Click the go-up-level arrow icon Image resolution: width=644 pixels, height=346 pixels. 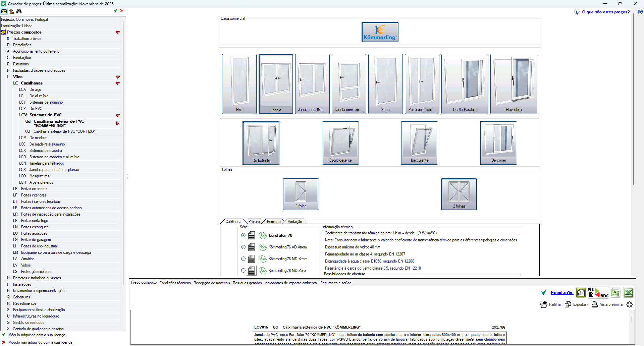(x=12, y=11)
